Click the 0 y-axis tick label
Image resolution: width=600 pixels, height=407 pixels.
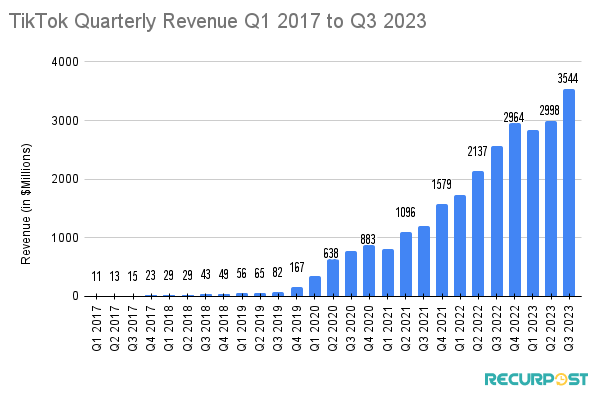(x=75, y=296)
